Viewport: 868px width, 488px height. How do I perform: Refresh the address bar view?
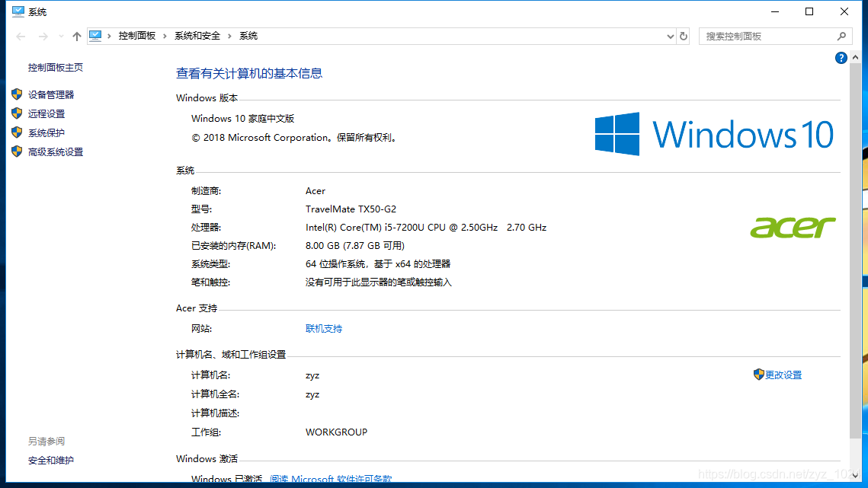coord(684,36)
